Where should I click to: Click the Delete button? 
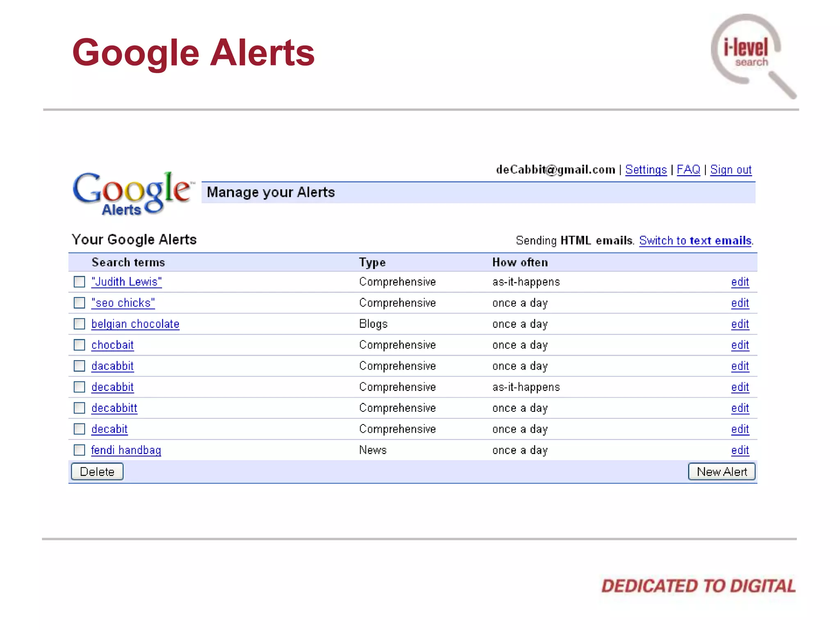[97, 472]
